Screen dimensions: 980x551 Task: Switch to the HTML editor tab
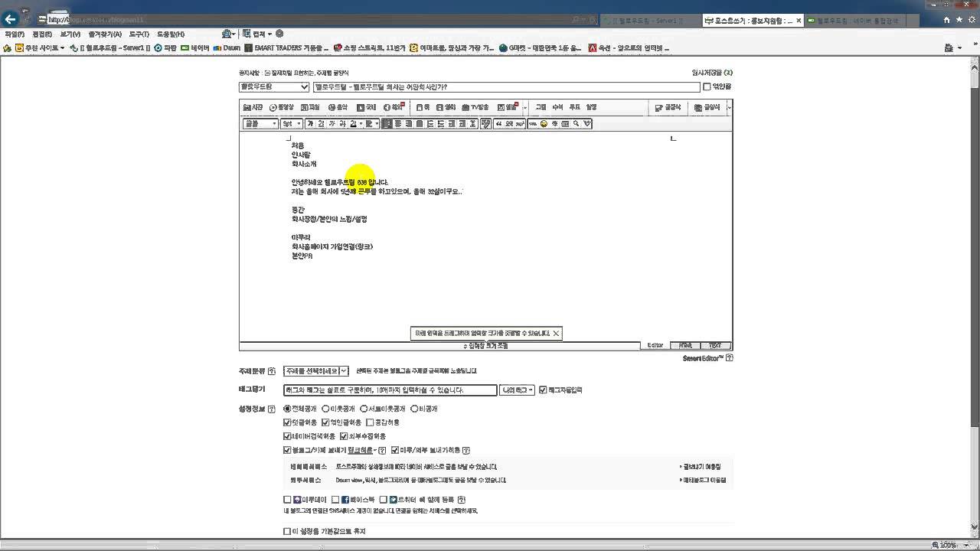685,346
